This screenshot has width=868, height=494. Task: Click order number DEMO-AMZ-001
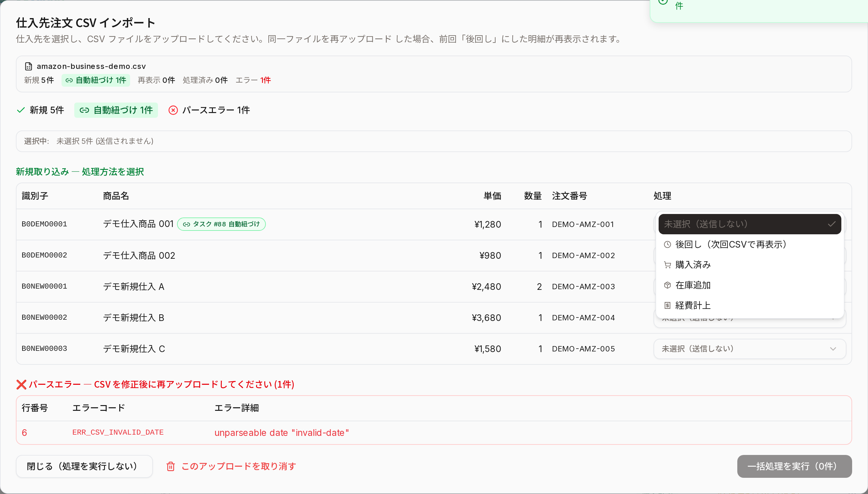(583, 224)
